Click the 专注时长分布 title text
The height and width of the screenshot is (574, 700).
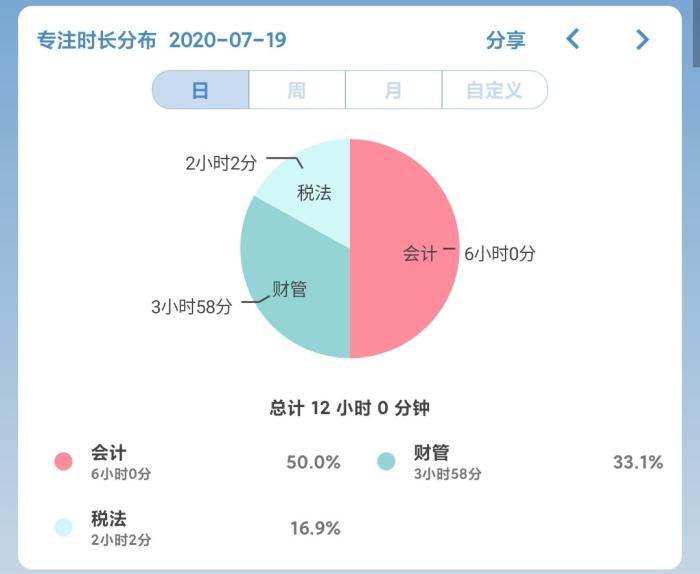pyautogui.click(x=96, y=40)
